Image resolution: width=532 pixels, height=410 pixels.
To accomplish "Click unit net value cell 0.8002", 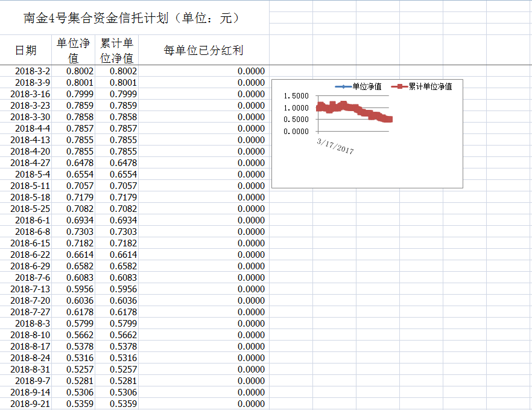I will 74,71.
